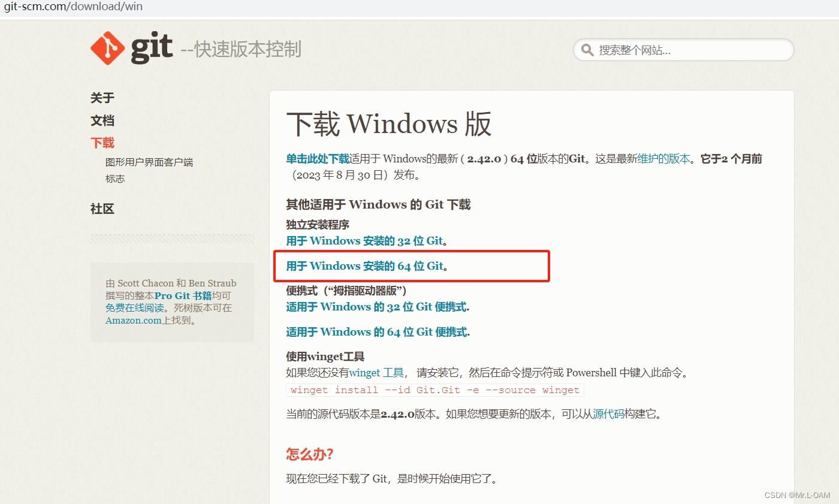Open the "社区" sidebar section

(102, 209)
